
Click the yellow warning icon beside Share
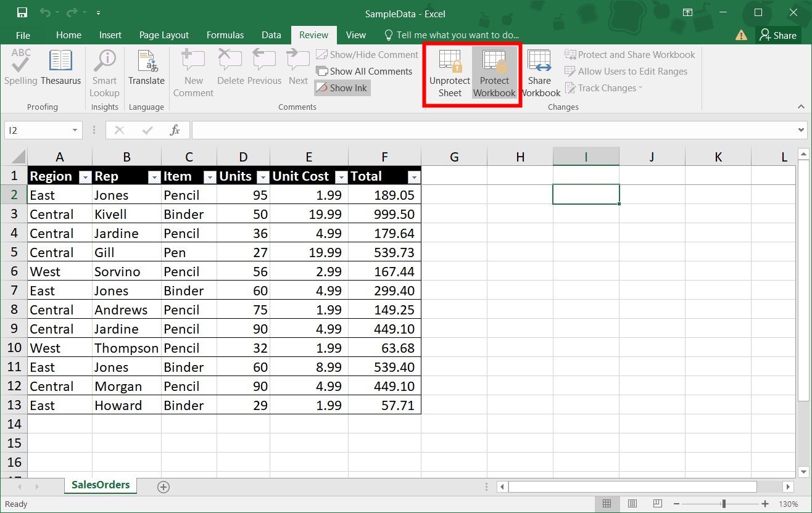pyautogui.click(x=742, y=35)
